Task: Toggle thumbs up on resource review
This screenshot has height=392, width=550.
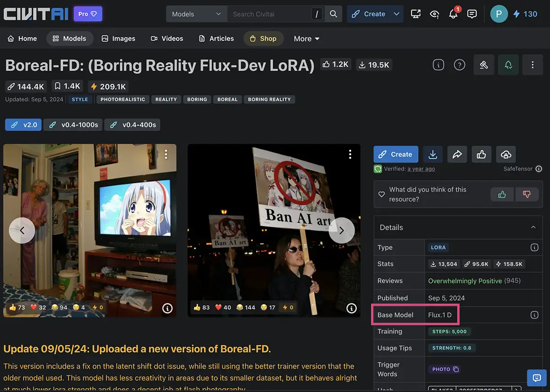Action: pyautogui.click(x=502, y=194)
